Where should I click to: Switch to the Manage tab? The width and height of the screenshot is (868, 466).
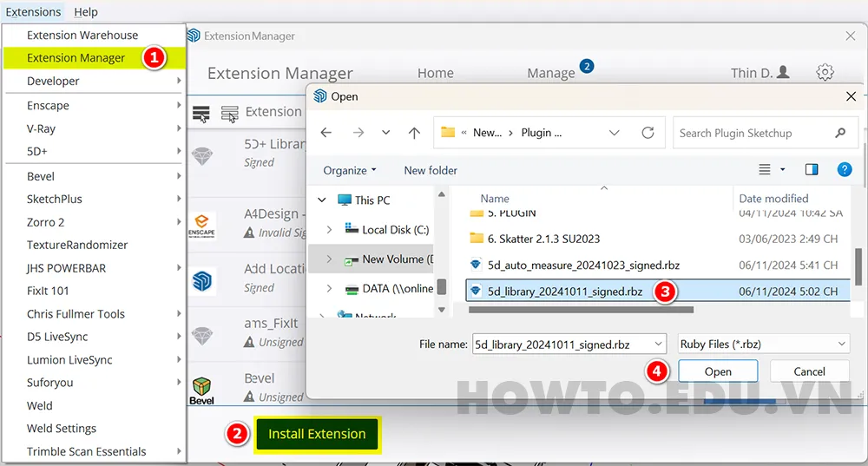coord(551,74)
